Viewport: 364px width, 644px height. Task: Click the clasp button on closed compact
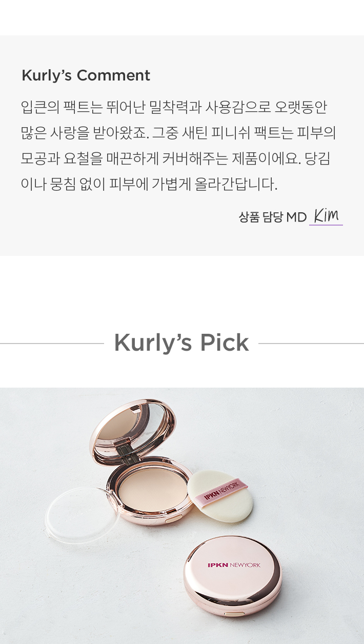[234, 614]
